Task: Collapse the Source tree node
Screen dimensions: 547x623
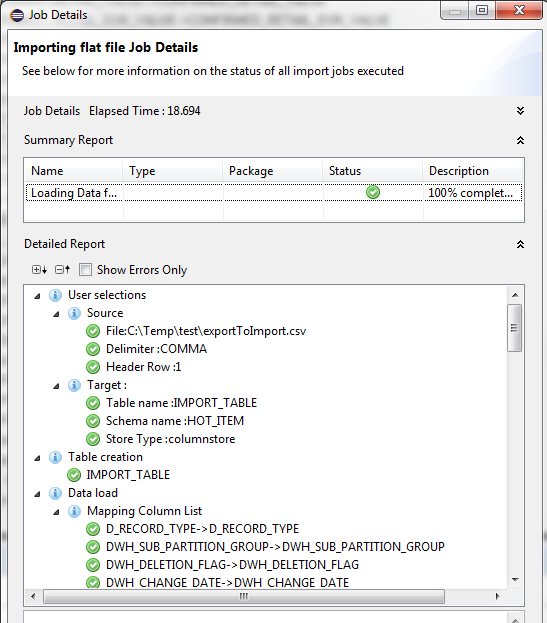Action: click(x=56, y=314)
